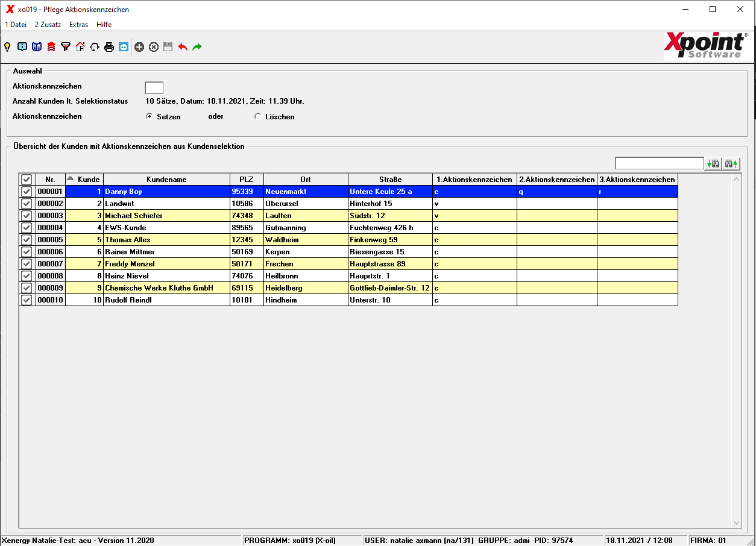Click the light bulb tip icon
This screenshot has height=546, width=756.
(x=8, y=46)
